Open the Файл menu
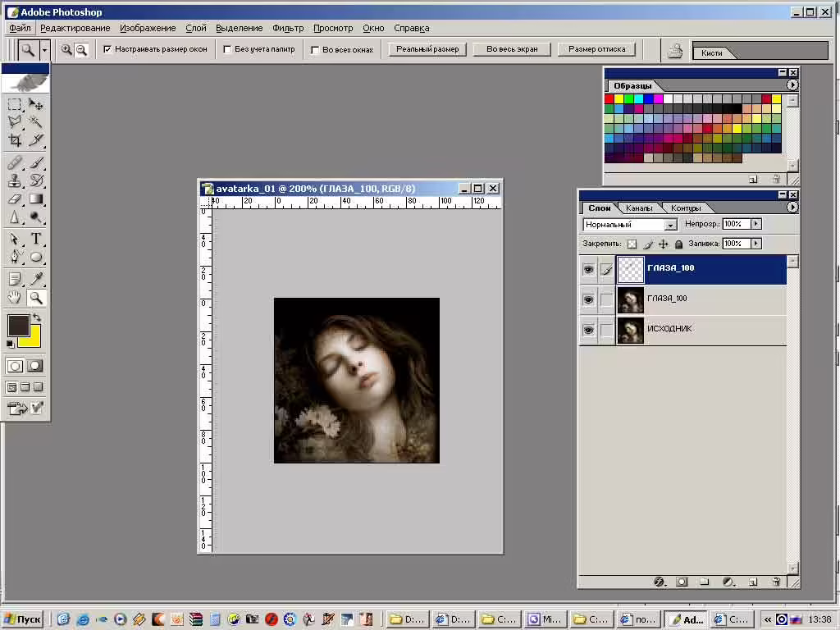The height and width of the screenshot is (630, 840). point(20,28)
